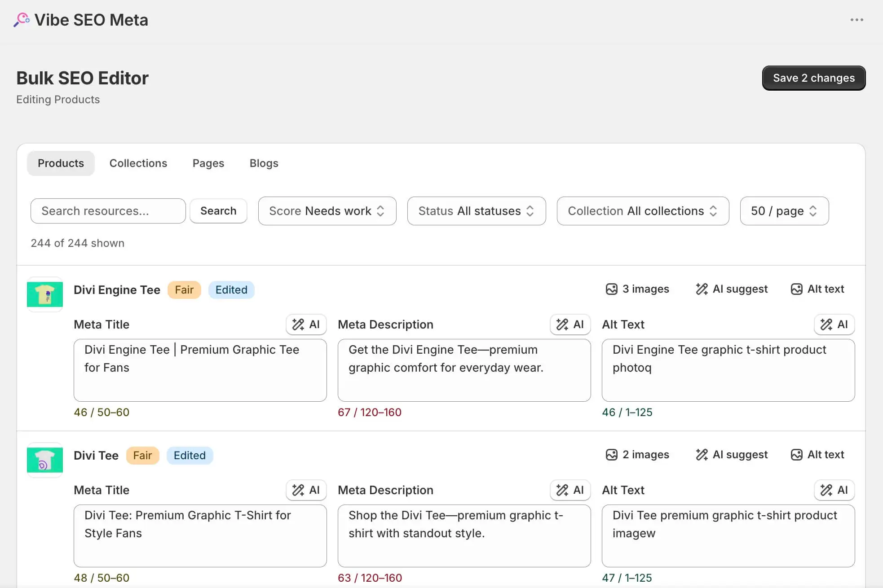Screen dimensions: 883x588
Task: Click the Alt text icon for Divi Tee
Action: coord(817,454)
